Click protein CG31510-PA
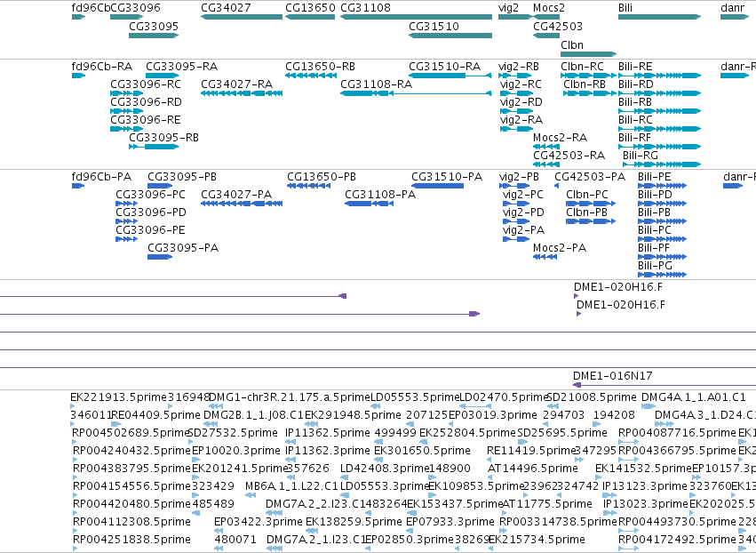Image resolution: width=756 pixels, height=553 pixels. point(447,177)
